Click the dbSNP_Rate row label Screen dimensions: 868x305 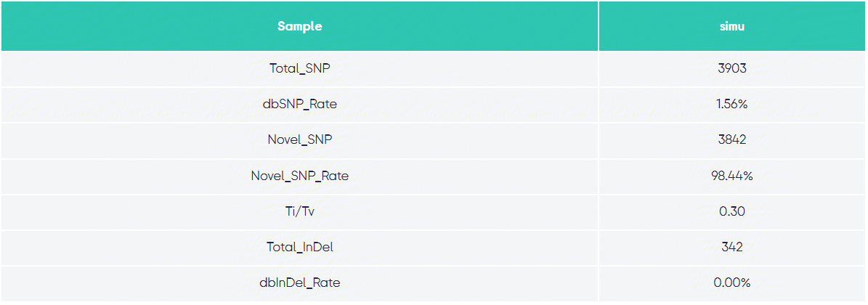pyautogui.click(x=299, y=104)
